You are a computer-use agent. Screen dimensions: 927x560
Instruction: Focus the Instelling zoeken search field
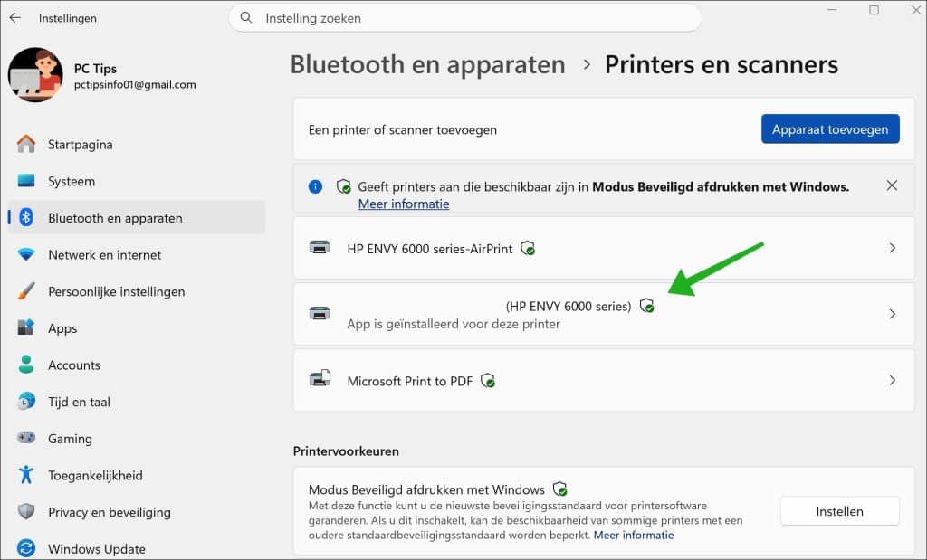tap(465, 18)
